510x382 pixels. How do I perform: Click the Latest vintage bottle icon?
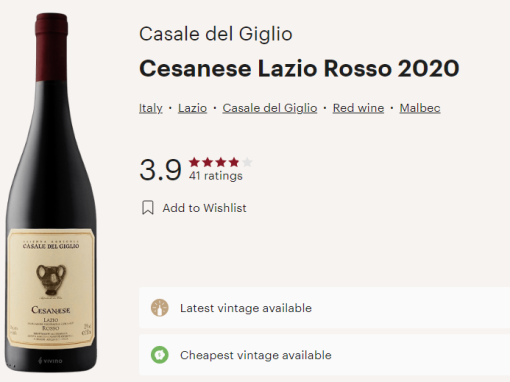point(160,308)
